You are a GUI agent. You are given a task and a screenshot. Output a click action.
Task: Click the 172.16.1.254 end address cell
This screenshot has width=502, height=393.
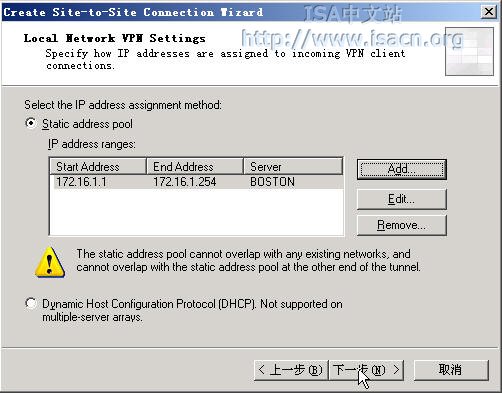pyautogui.click(x=185, y=182)
